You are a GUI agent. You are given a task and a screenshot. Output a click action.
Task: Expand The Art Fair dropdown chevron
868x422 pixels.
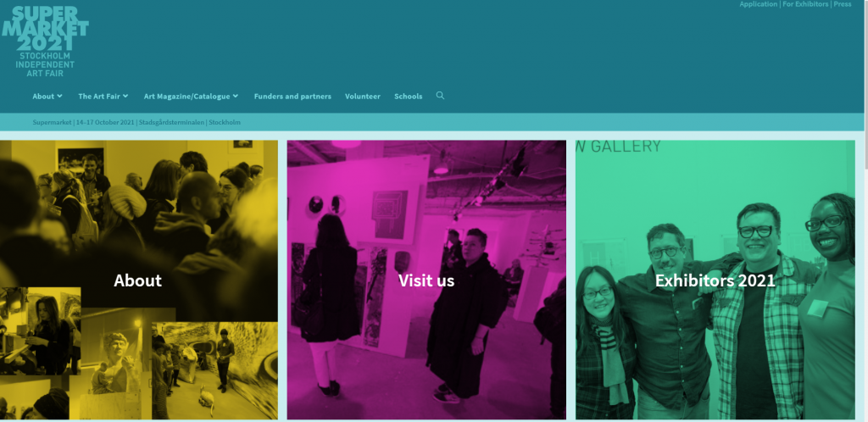125,96
